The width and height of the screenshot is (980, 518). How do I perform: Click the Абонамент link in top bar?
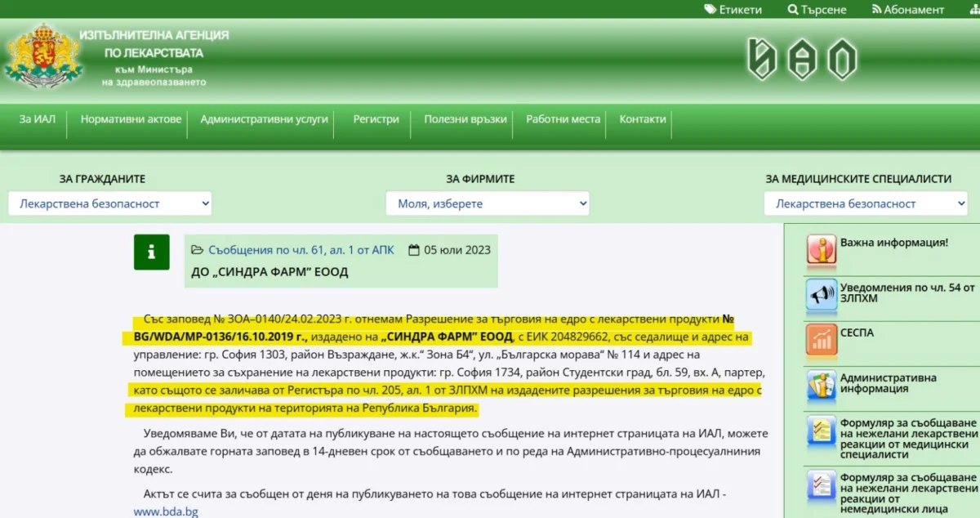915,10
